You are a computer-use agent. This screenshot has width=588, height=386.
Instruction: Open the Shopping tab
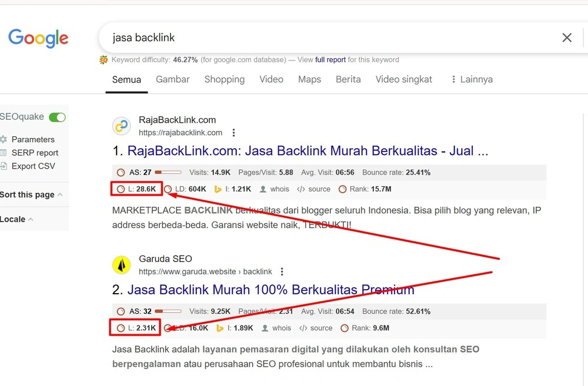tap(224, 79)
